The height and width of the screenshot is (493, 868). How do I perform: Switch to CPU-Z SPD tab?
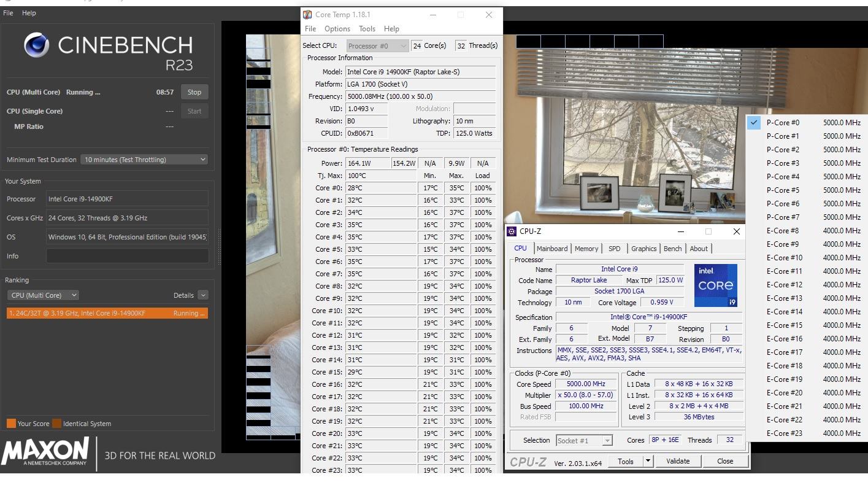coord(614,249)
